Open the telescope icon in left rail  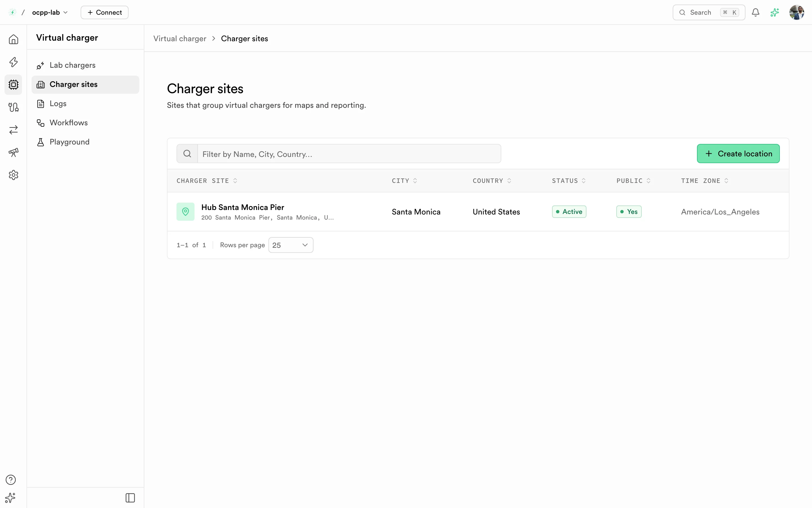[14, 152]
